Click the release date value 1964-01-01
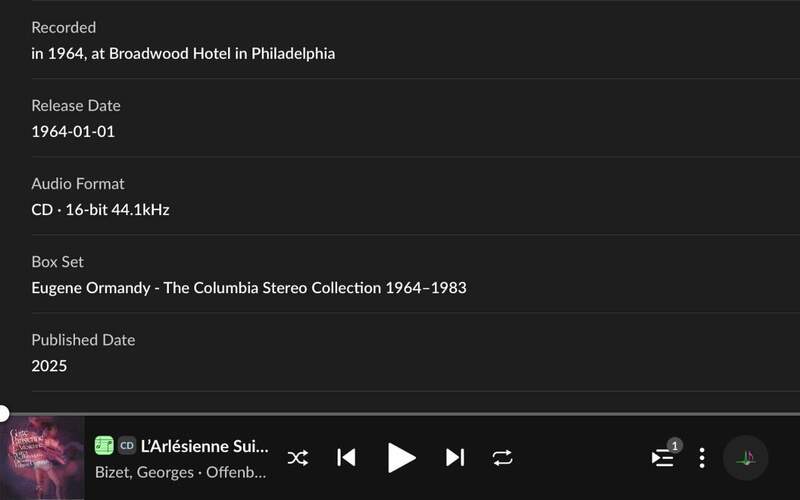Viewport: 800px width, 500px height. coord(73,132)
